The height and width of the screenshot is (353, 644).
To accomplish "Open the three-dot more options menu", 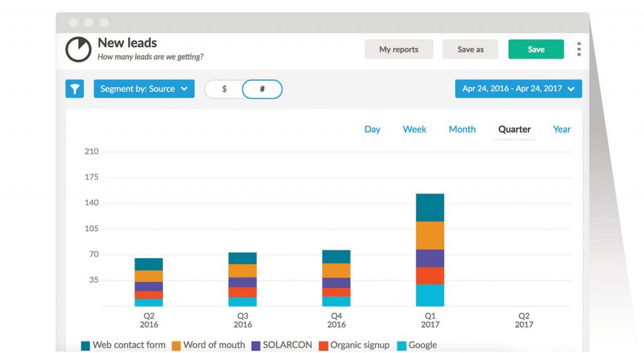I will tap(579, 49).
